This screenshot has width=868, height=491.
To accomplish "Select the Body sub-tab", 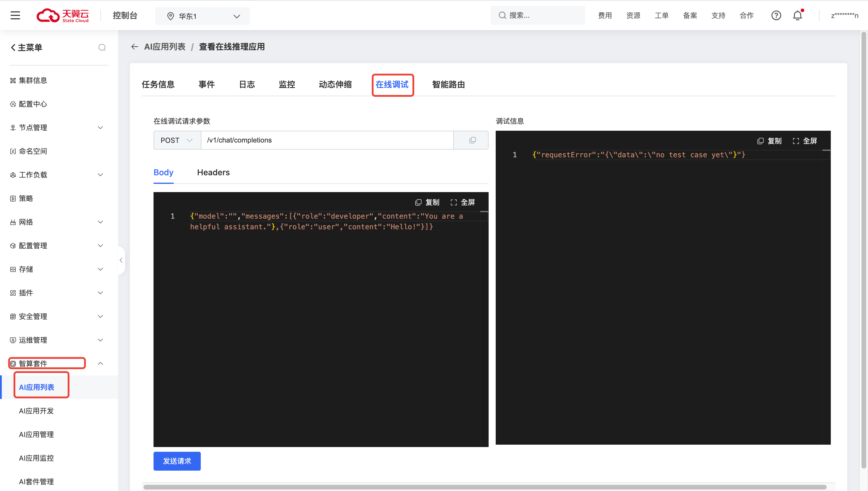I will tap(163, 173).
